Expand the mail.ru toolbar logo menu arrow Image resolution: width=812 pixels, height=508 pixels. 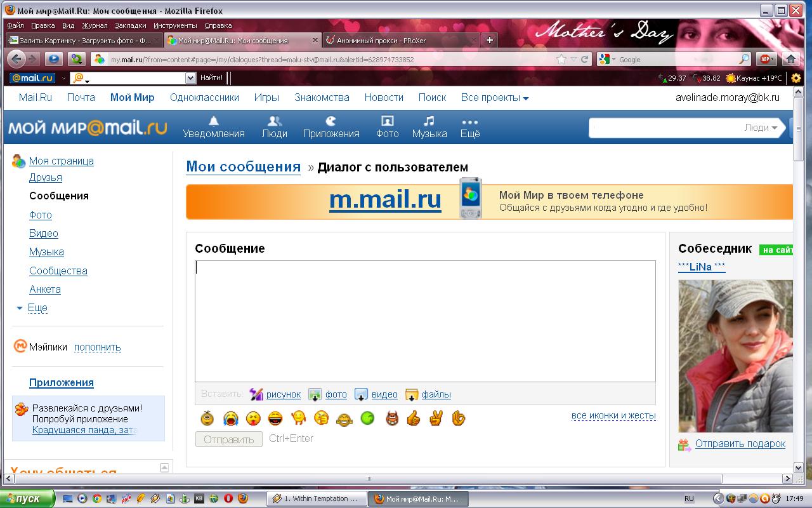click(63, 78)
